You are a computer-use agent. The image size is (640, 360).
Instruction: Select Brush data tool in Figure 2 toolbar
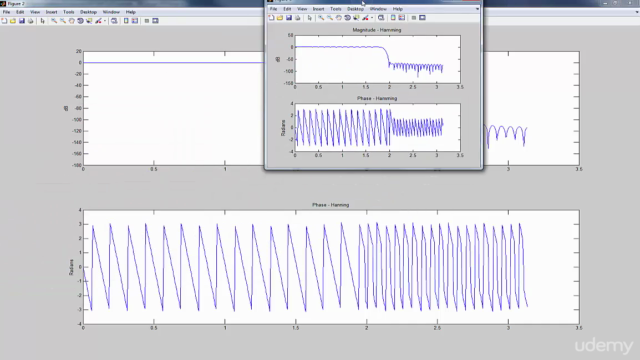pyautogui.click(x=98, y=21)
